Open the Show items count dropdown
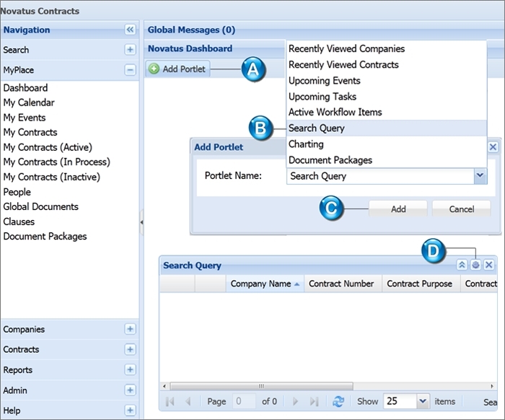The image size is (505, 420). [x=423, y=401]
